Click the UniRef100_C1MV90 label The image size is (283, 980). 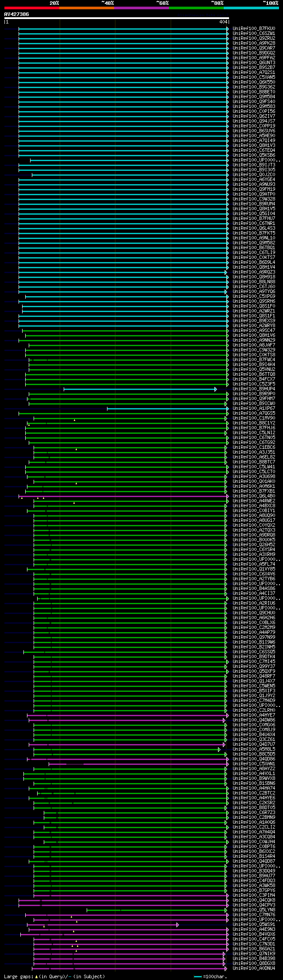tap(254, 418)
